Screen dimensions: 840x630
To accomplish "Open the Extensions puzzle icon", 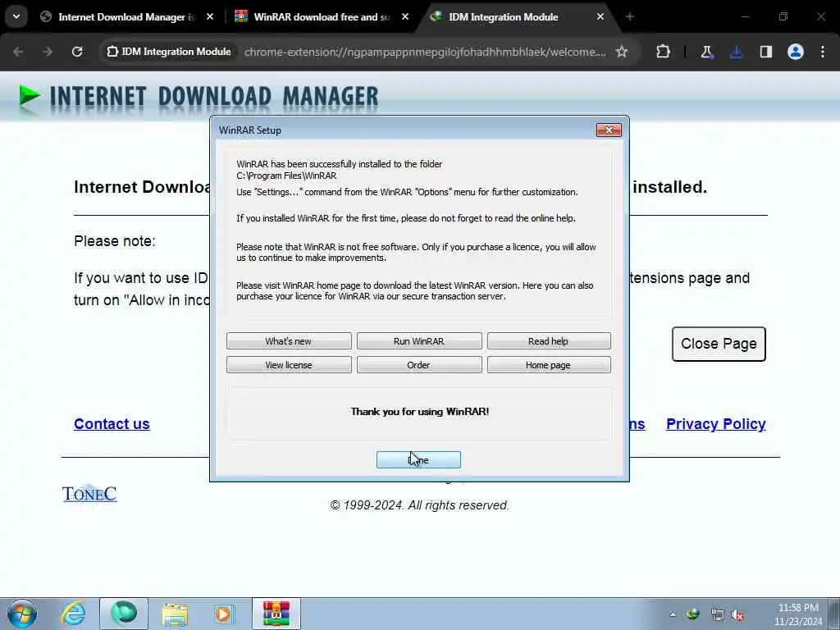I will [x=663, y=52].
